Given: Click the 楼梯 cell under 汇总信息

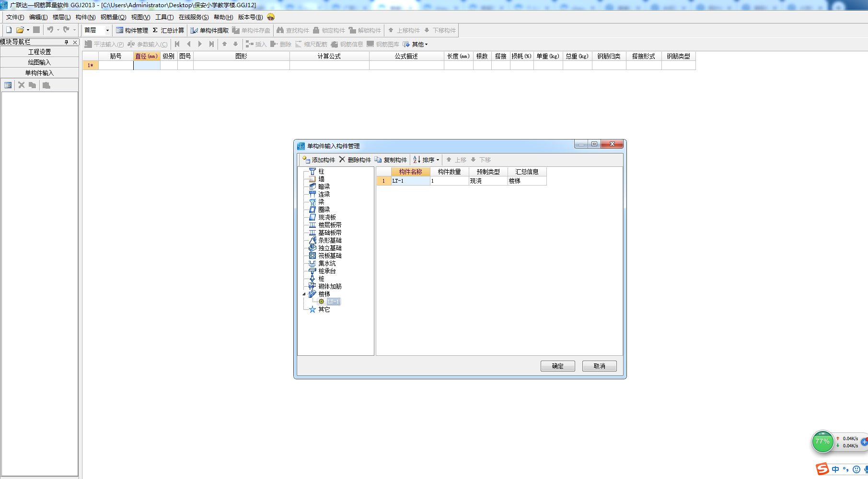Looking at the screenshot, I should click(x=527, y=181).
